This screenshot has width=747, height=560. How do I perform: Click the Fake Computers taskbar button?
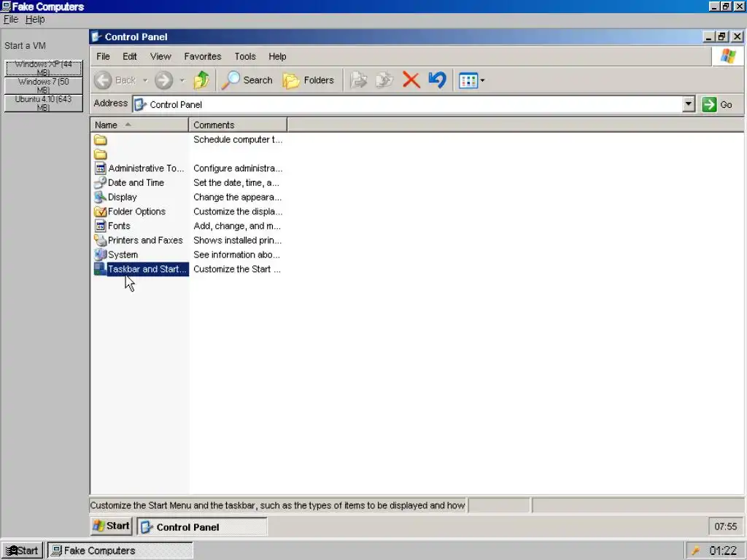point(120,551)
